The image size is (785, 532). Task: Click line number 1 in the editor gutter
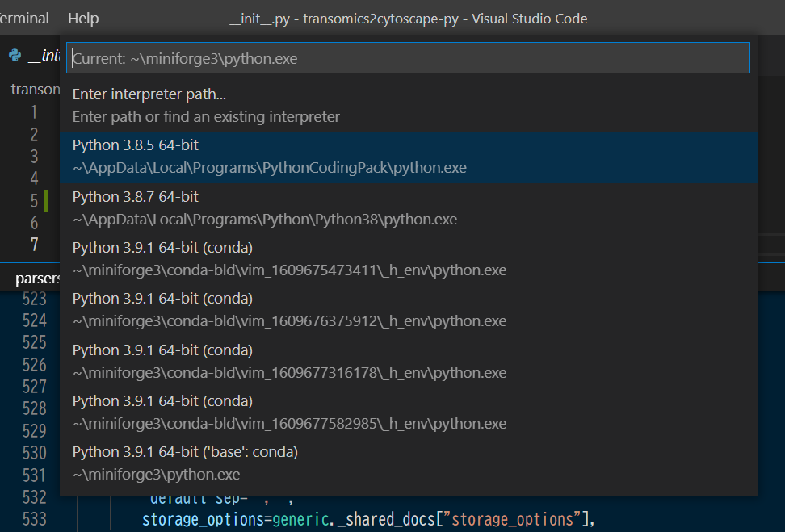point(34,112)
